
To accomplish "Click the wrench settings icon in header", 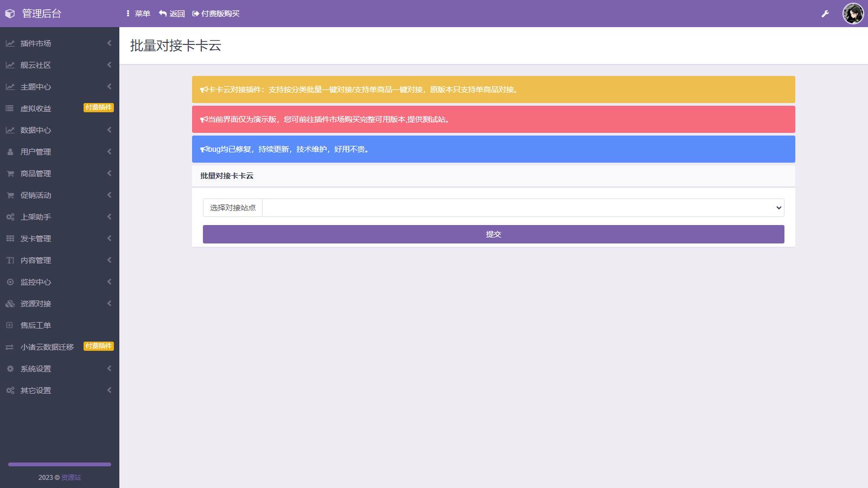I will click(825, 14).
